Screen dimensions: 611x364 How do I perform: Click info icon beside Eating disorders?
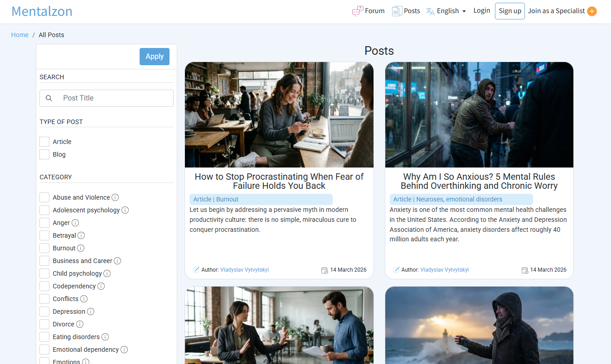pos(105,337)
